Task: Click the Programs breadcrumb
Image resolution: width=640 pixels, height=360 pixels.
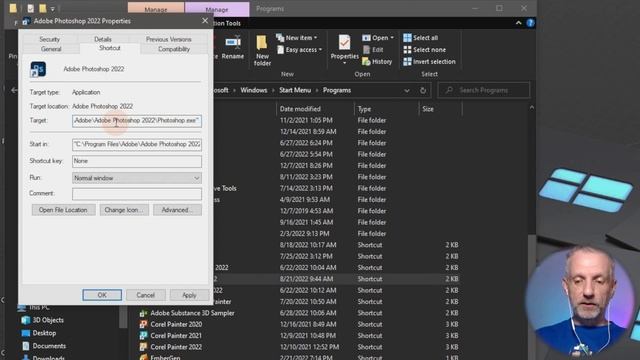Action: (337, 90)
